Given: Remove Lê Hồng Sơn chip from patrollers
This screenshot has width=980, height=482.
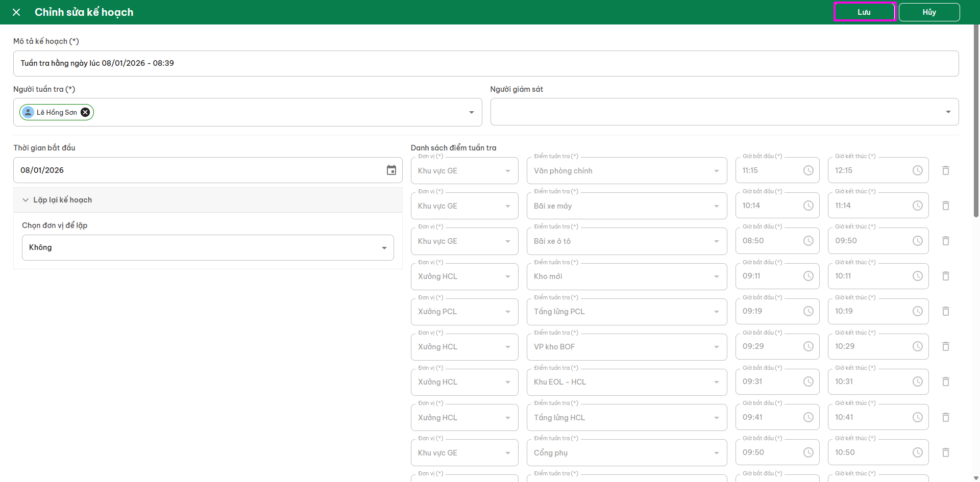Looking at the screenshot, I should pyautogui.click(x=85, y=112).
